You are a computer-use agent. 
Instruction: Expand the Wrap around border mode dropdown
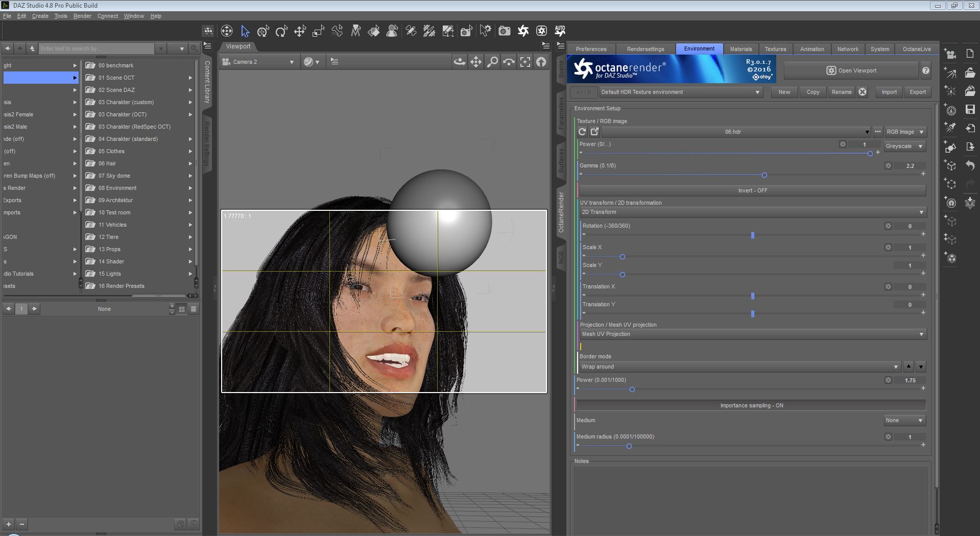(x=739, y=367)
